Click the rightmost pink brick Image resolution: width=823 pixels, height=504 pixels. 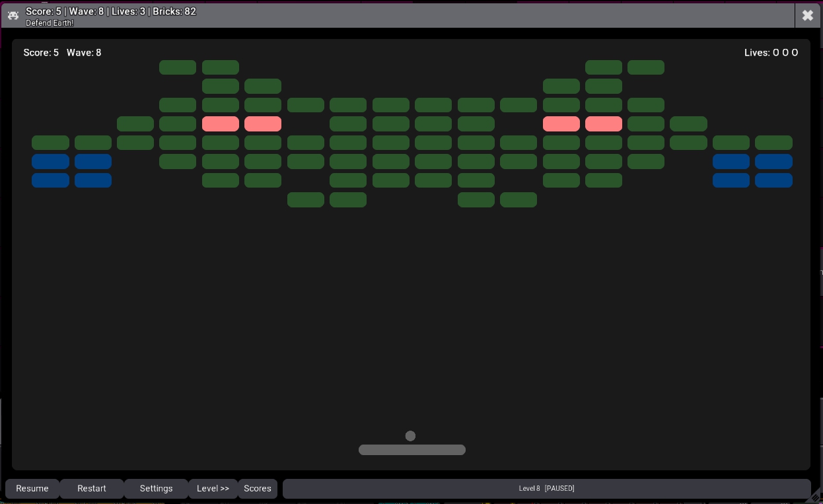click(x=603, y=124)
